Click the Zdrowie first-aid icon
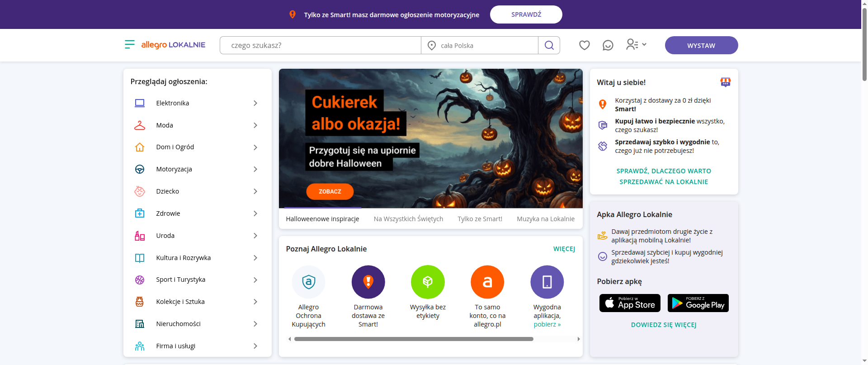 (x=140, y=213)
